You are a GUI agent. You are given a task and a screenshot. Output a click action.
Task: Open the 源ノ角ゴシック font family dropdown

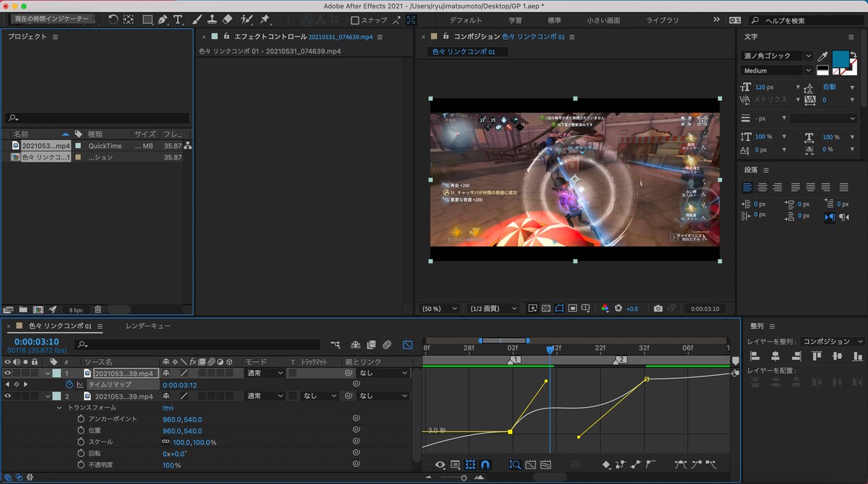[777, 56]
